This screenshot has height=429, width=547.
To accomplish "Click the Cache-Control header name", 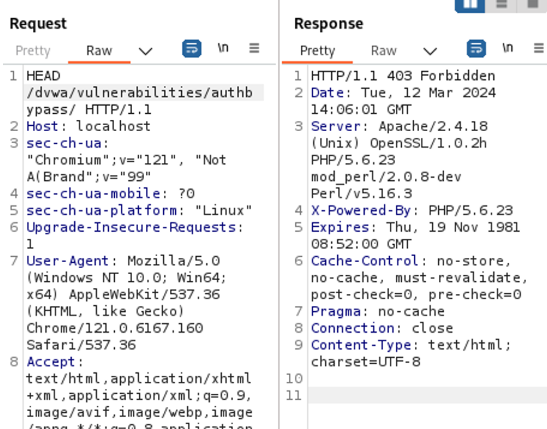I will (365, 261).
